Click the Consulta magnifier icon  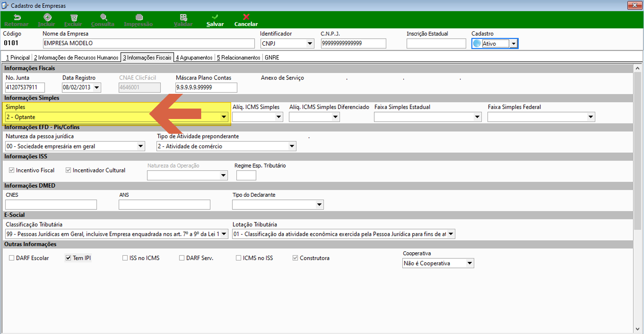(x=103, y=17)
